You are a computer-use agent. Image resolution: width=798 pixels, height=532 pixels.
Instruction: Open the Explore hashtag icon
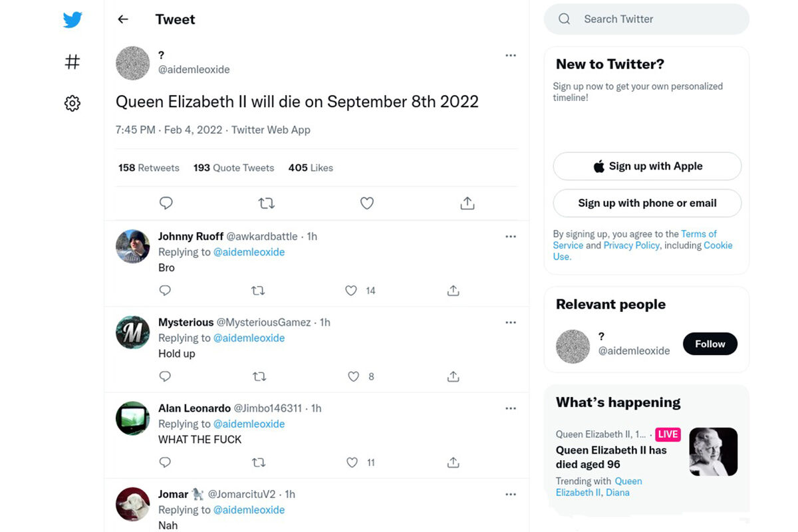coord(72,62)
